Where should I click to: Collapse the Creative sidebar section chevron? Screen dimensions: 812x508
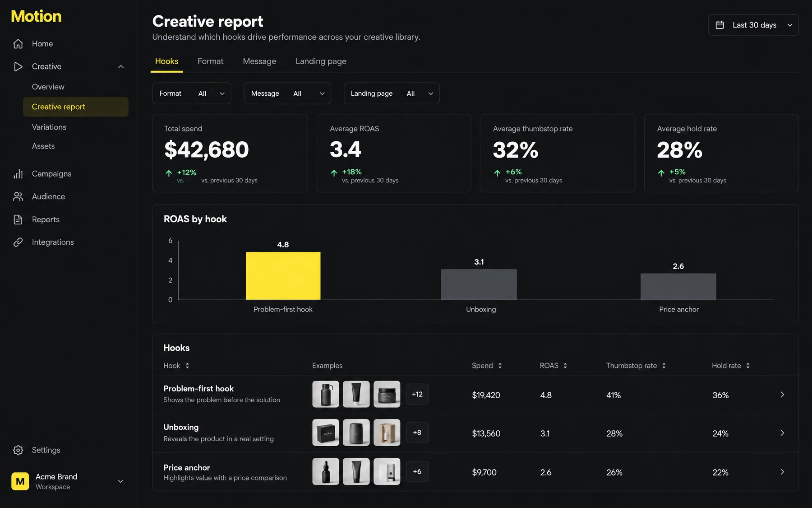pos(121,66)
